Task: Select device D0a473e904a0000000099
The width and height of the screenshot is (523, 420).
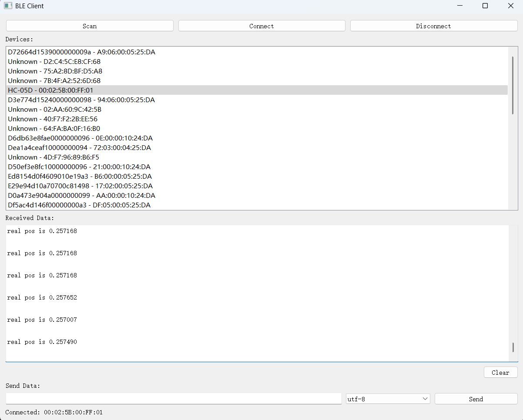Action: coord(258,195)
